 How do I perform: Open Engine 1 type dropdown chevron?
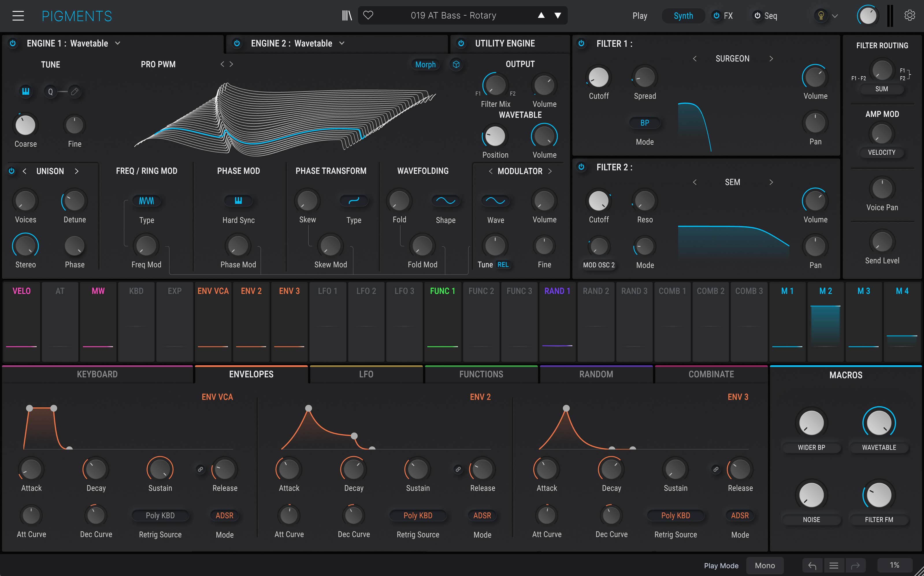tap(118, 43)
